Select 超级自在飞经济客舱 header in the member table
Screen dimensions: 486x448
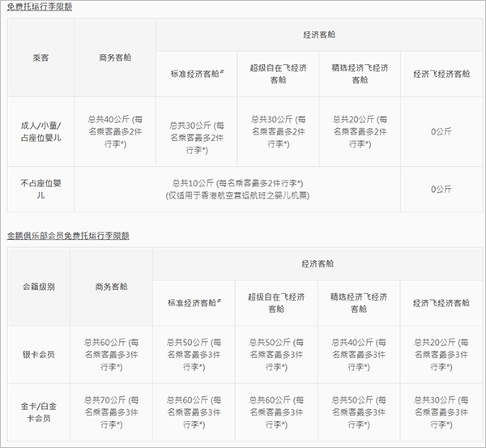coord(276,302)
